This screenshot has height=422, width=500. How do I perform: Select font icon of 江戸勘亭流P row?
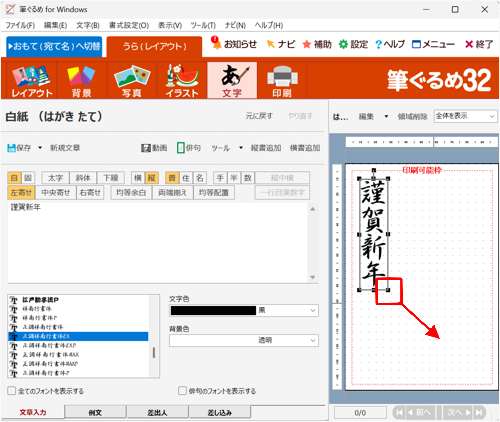(x=14, y=300)
